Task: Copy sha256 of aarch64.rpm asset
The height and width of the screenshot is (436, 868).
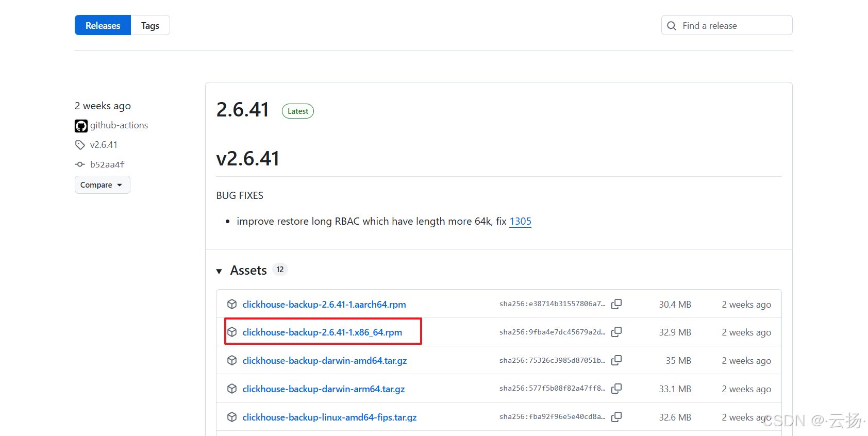Action: 616,304
